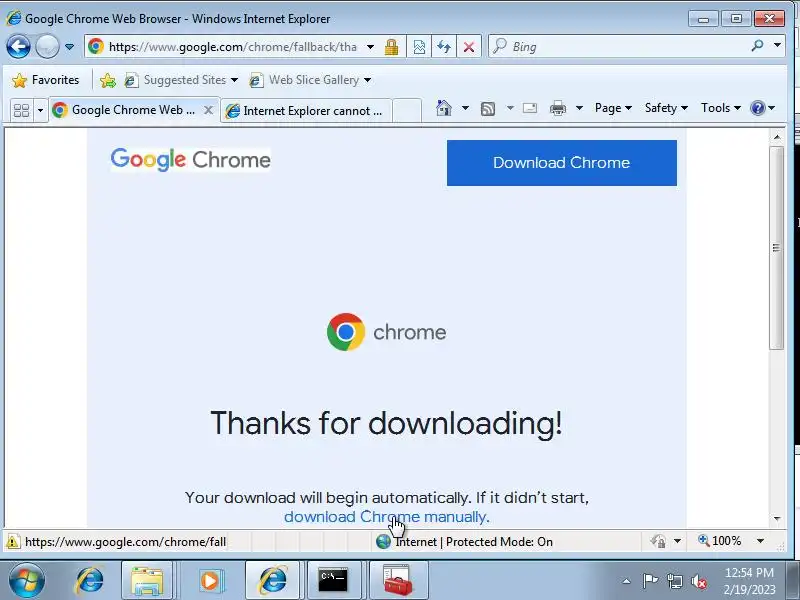Open a new blank tab

point(407,111)
